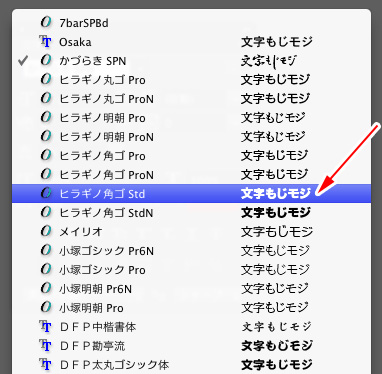Screen dimensions: 382x374
Task: Select the 7barSPBd font entry
Action: coord(191,23)
